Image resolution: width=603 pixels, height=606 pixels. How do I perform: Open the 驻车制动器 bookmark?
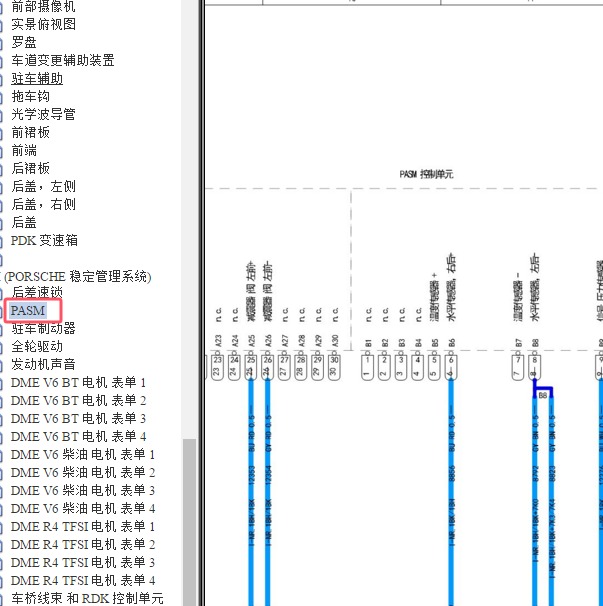(43, 329)
